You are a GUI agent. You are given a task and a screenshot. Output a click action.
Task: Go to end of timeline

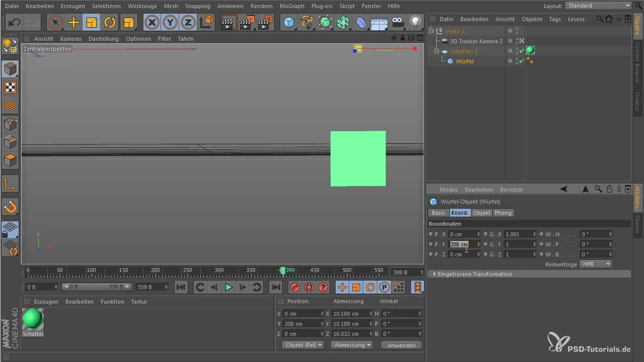pyautogui.click(x=275, y=287)
